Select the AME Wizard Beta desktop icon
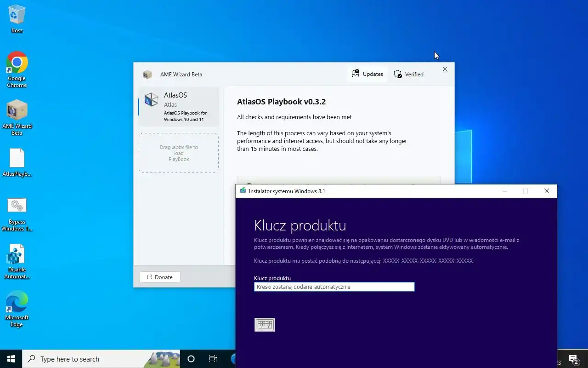The image size is (588, 368). point(17,117)
